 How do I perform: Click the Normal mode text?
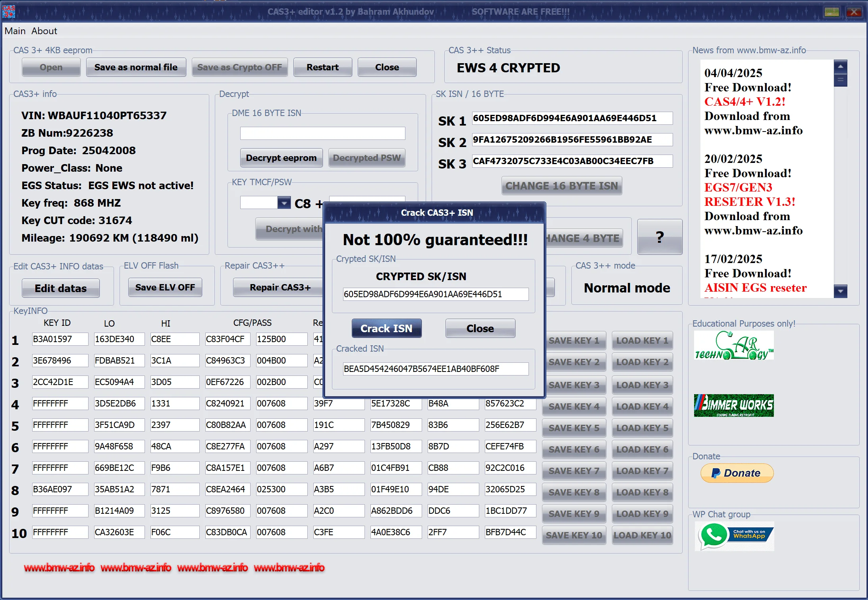pos(627,288)
